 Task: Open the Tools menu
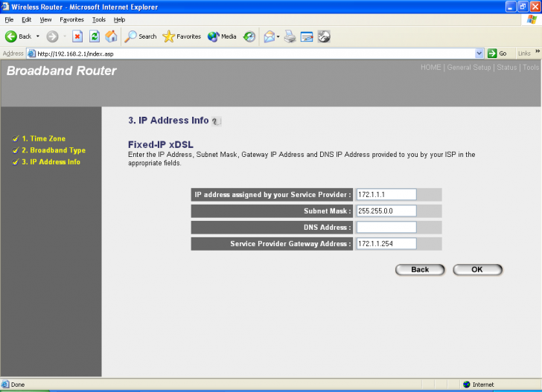[x=98, y=19]
